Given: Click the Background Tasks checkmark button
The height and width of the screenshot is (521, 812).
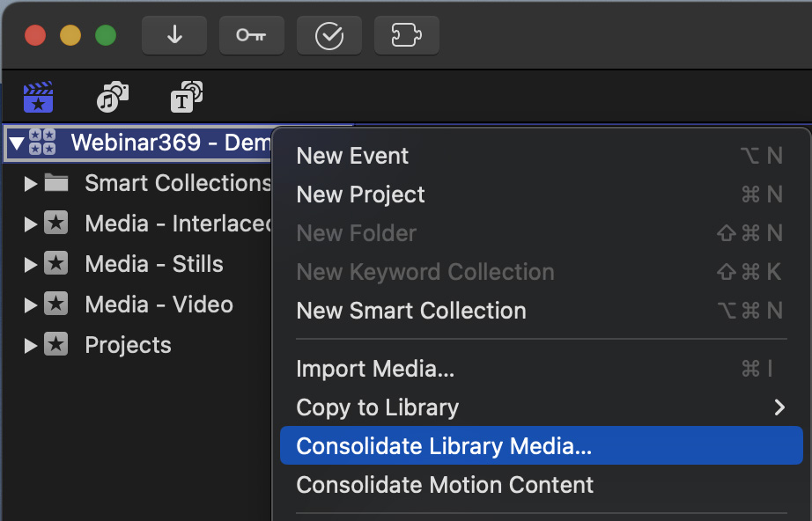Looking at the screenshot, I should pos(328,36).
